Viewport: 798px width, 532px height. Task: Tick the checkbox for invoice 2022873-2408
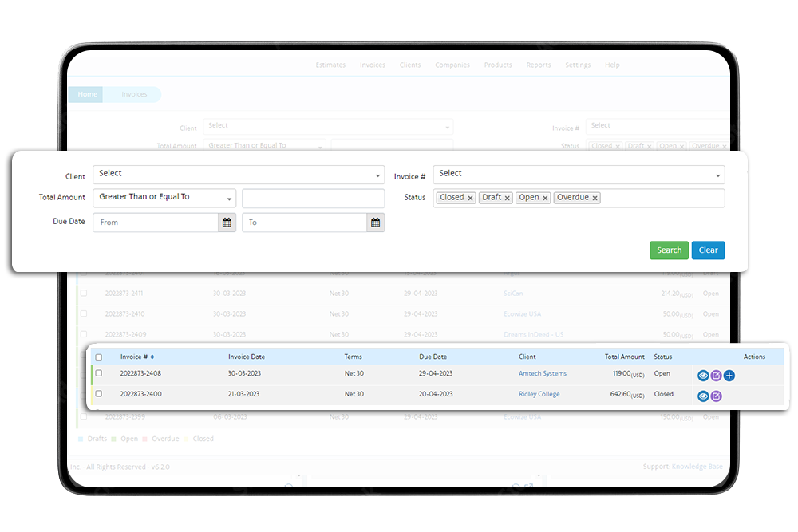click(x=99, y=373)
